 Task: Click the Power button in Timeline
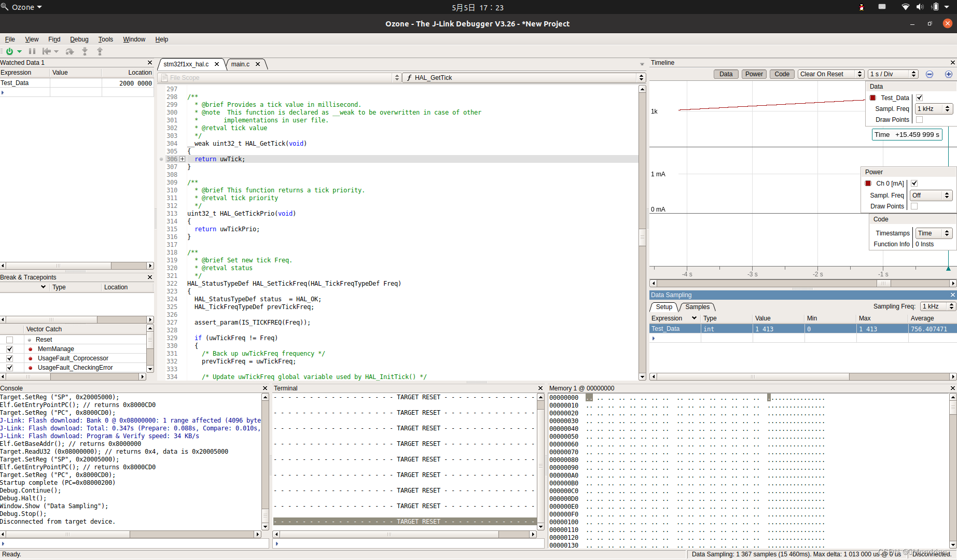754,74
